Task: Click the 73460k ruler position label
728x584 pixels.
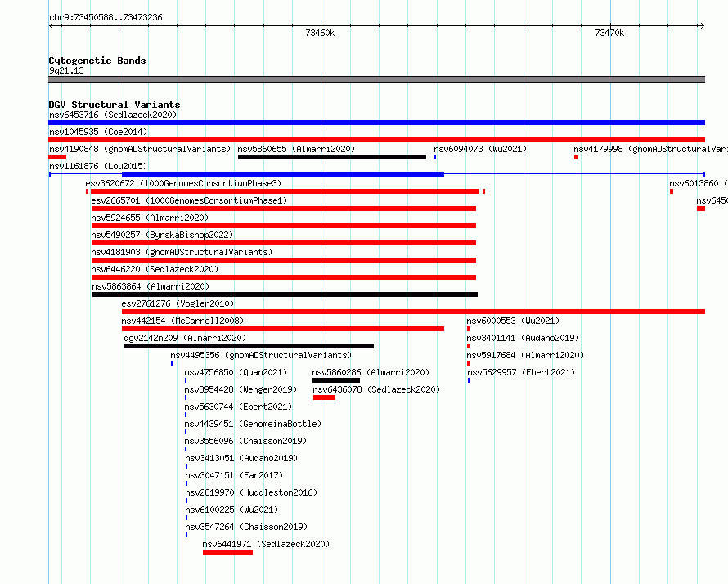Action: (x=320, y=33)
